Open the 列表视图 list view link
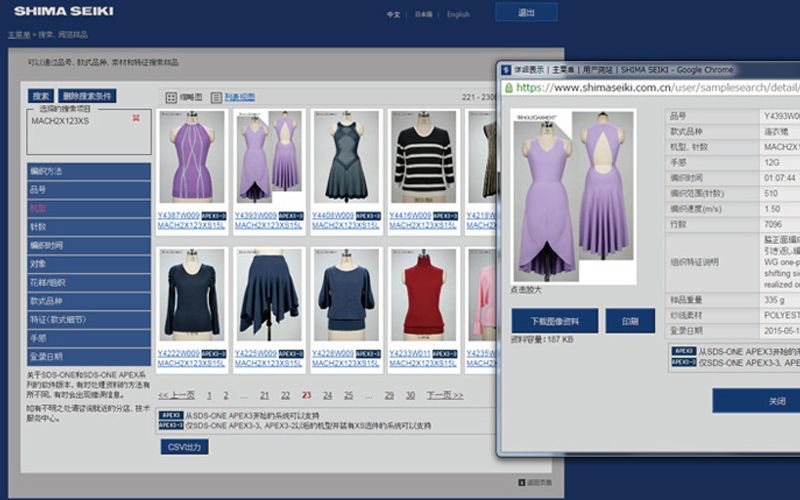This screenshot has height=500, width=800. point(240,97)
